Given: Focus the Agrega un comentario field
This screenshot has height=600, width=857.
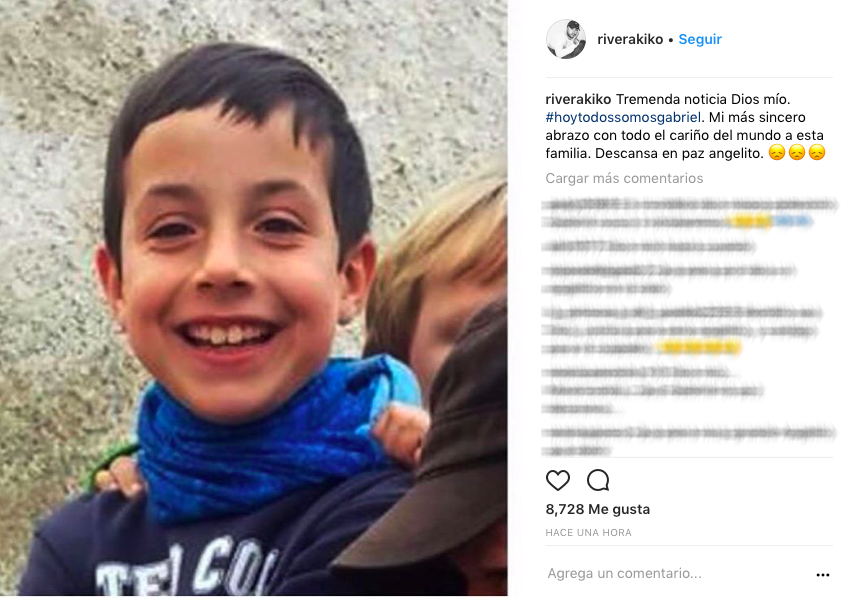Looking at the screenshot, I should 678,573.
